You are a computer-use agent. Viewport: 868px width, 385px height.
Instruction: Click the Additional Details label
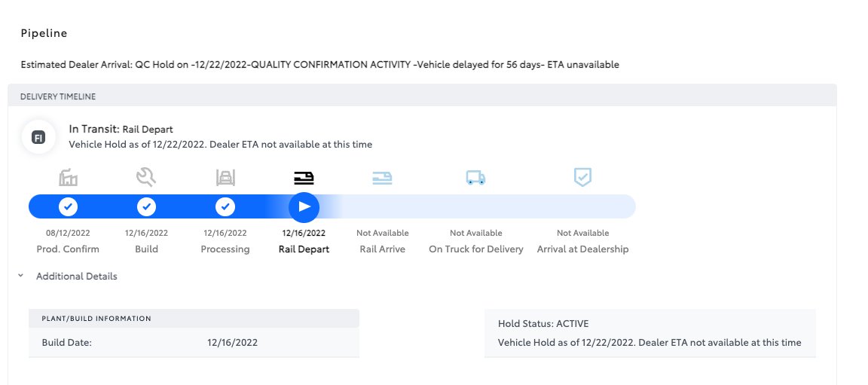point(76,276)
